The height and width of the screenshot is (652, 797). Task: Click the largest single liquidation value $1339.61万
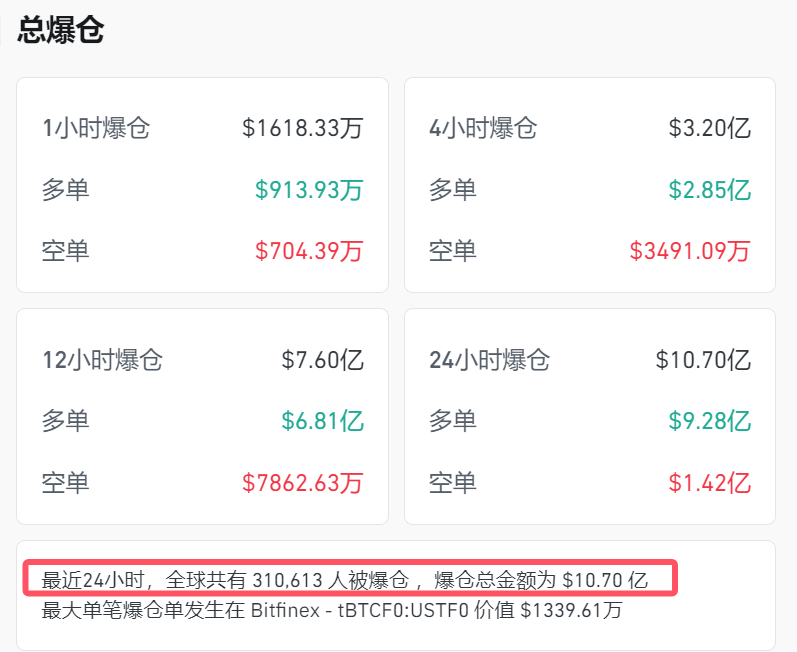(570, 609)
